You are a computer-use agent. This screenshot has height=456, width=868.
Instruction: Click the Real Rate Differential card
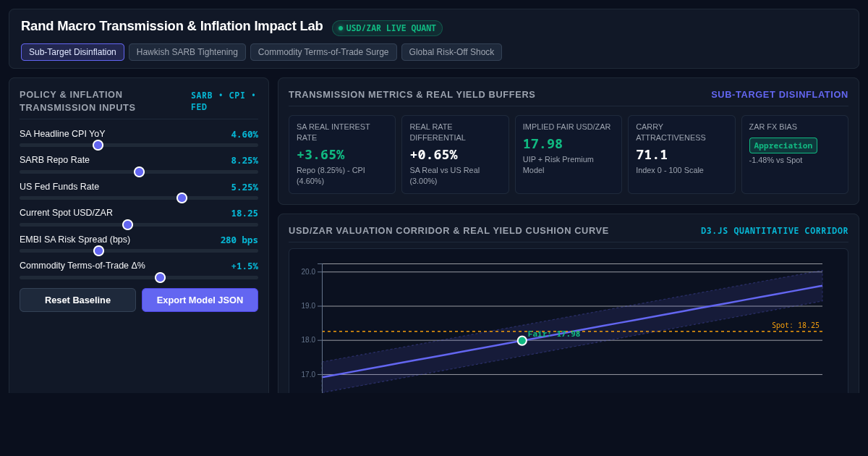coord(455,154)
